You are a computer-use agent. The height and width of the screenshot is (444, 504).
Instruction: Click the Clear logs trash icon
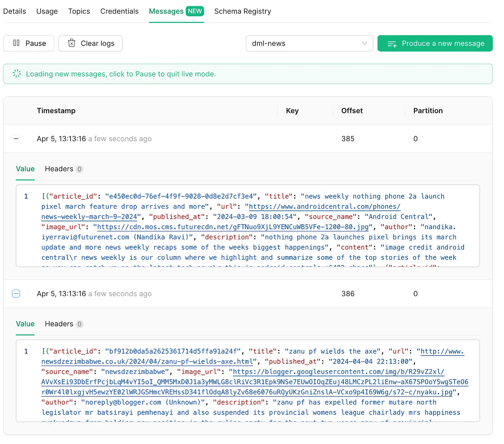pyautogui.click(x=72, y=43)
